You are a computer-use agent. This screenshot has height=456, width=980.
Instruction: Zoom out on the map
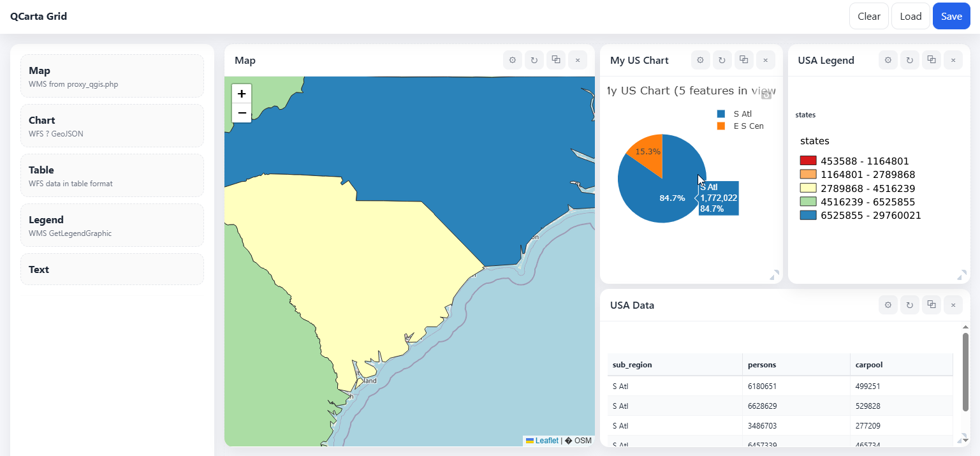pyautogui.click(x=242, y=113)
